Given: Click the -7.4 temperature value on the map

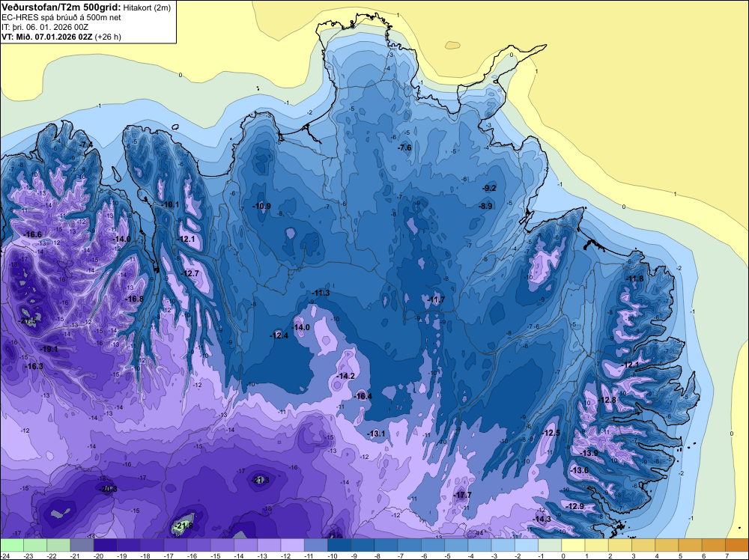Looking at the screenshot, I should (86, 144).
